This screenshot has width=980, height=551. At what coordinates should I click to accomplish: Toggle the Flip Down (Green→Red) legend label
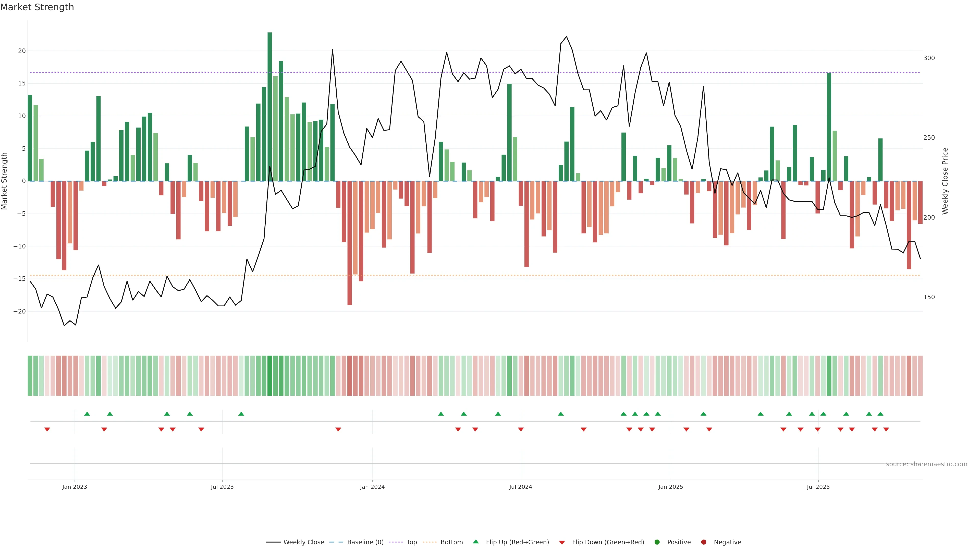coord(608,542)
